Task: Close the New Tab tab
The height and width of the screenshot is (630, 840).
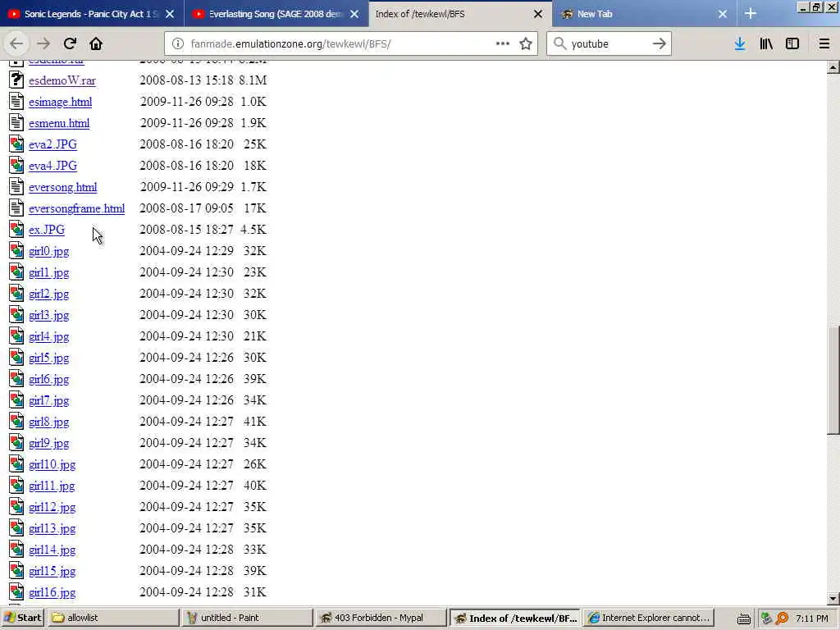Action: pos(723,14)
